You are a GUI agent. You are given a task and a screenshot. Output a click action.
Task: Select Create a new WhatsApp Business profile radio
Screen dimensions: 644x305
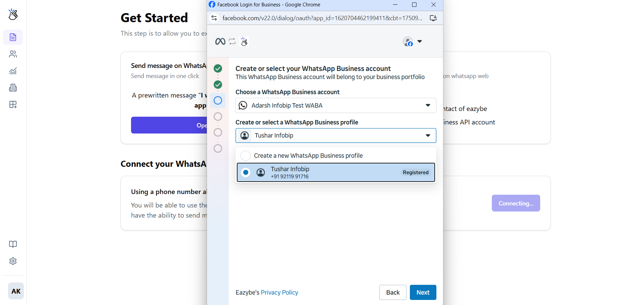(246, 156)
